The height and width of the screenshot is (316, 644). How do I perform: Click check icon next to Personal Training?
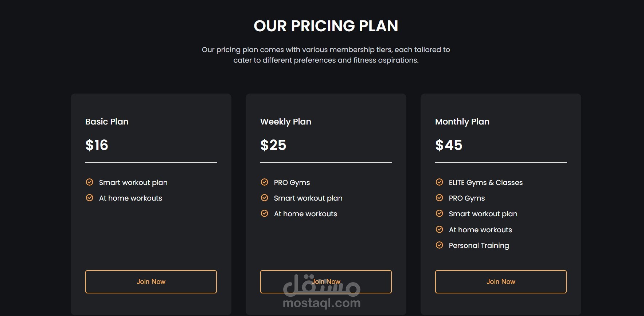click(439, 245)
